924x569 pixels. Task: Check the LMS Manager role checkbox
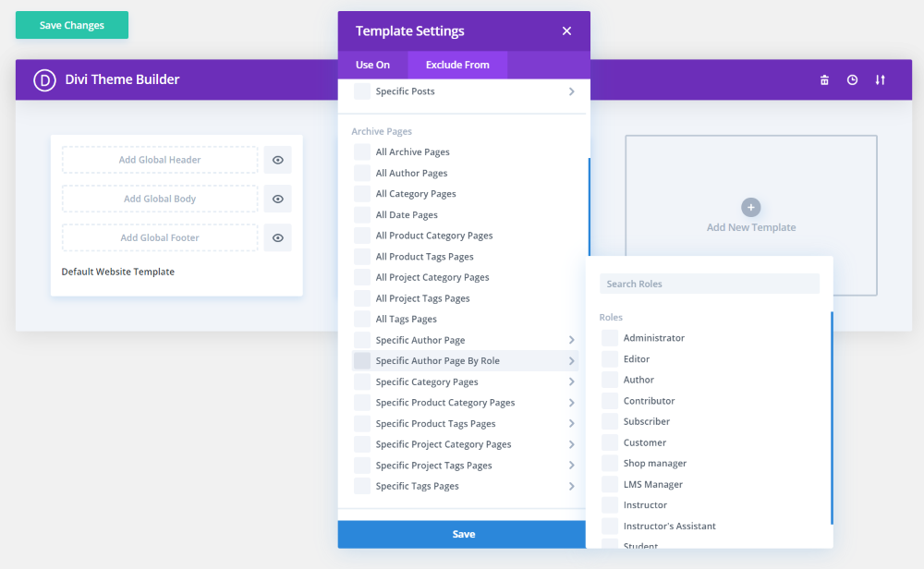(610, 485)
